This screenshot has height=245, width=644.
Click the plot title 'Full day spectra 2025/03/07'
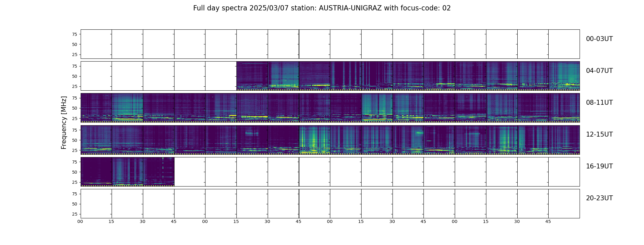pos(241,8)
